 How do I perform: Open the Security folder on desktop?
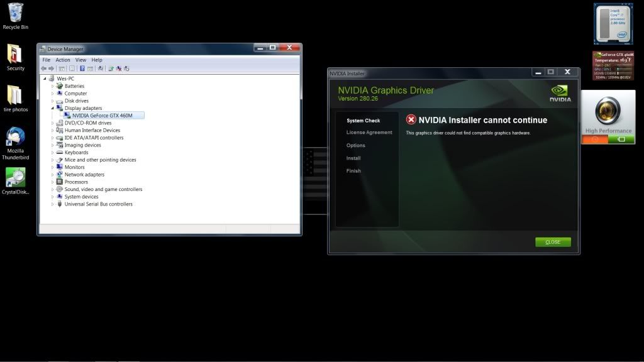[x=15, y=57]
